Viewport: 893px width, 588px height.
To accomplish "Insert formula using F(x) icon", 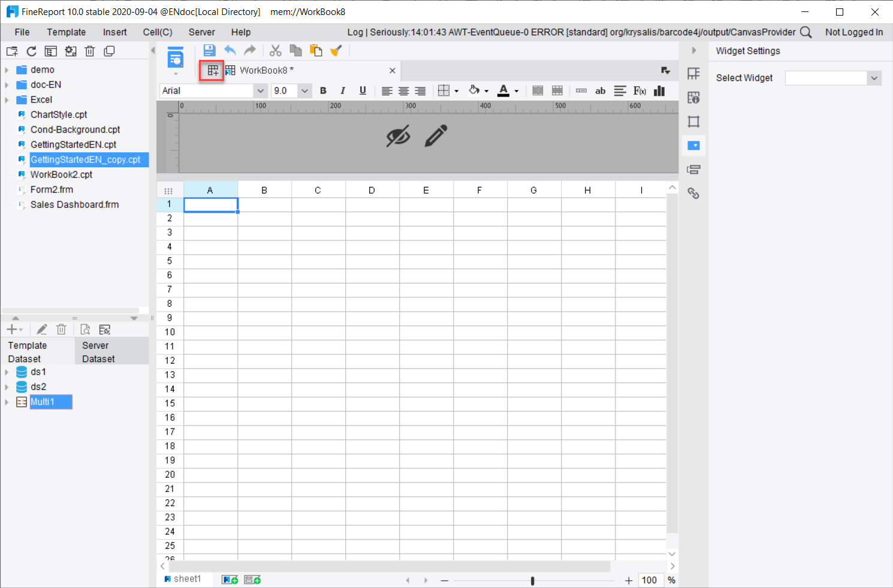I will click(640, 91).
